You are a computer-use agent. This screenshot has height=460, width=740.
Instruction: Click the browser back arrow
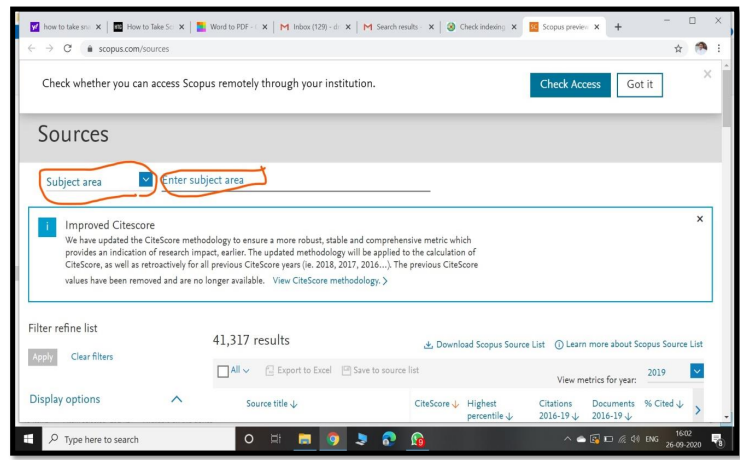coord(30,48)
